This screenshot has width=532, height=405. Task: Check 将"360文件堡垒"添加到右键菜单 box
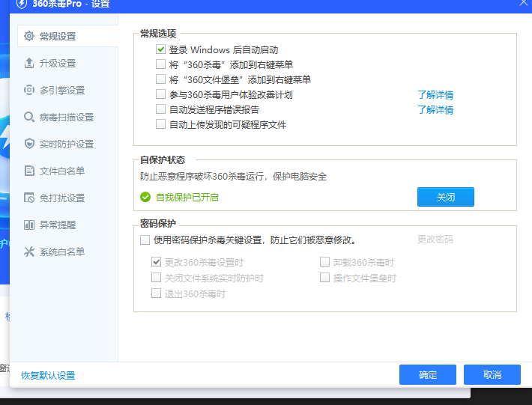point(160,79)
